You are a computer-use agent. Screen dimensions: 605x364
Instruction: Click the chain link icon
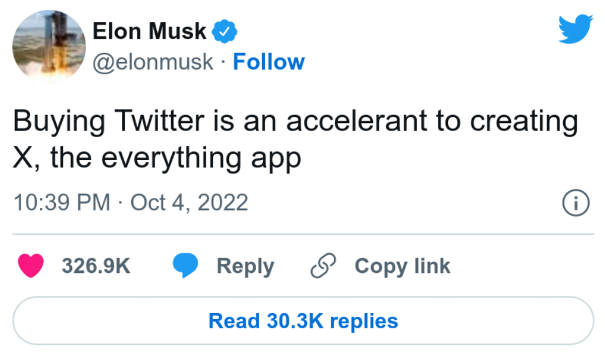pos(323,266)
